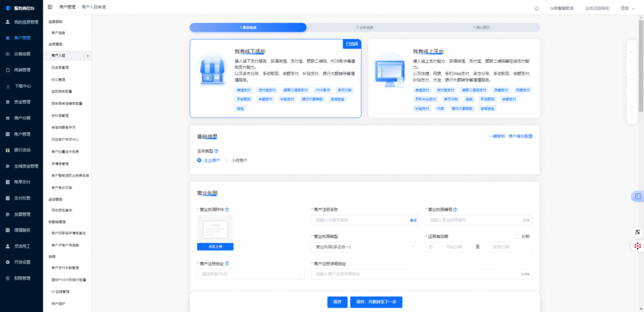644x312 pixels.
Task: Click the 商户身份配置 link
Action: pos(520,136)
